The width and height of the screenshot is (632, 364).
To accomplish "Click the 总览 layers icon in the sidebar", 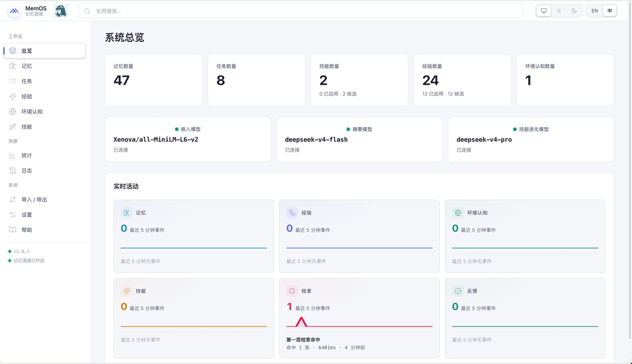I will (x=13, y=51).
